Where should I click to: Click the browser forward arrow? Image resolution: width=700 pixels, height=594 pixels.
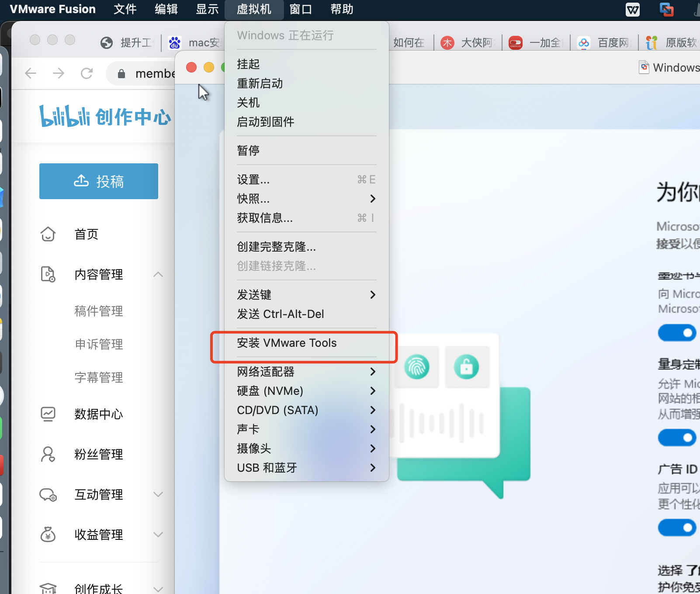[59, 73]
